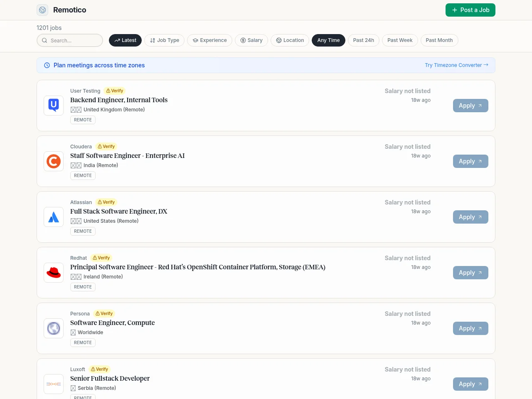Click Verify badge next to Persona
532x399 pixels.
[x=104, y=313]
